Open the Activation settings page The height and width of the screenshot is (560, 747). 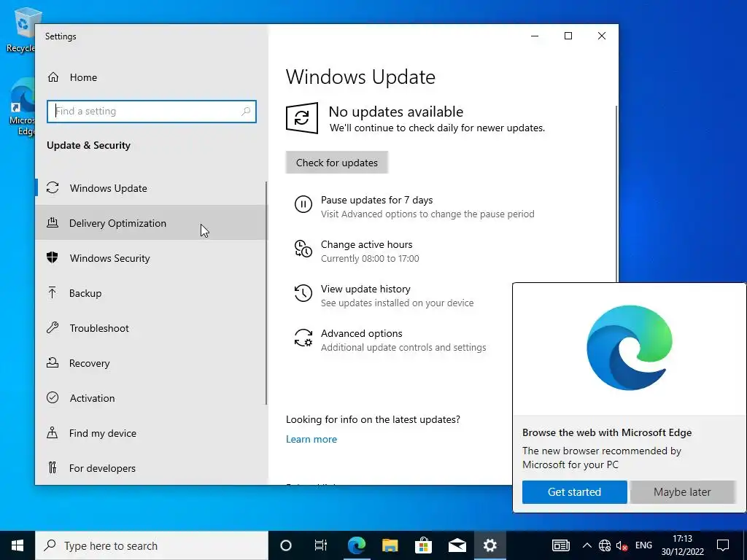click(x=152, y=397)
